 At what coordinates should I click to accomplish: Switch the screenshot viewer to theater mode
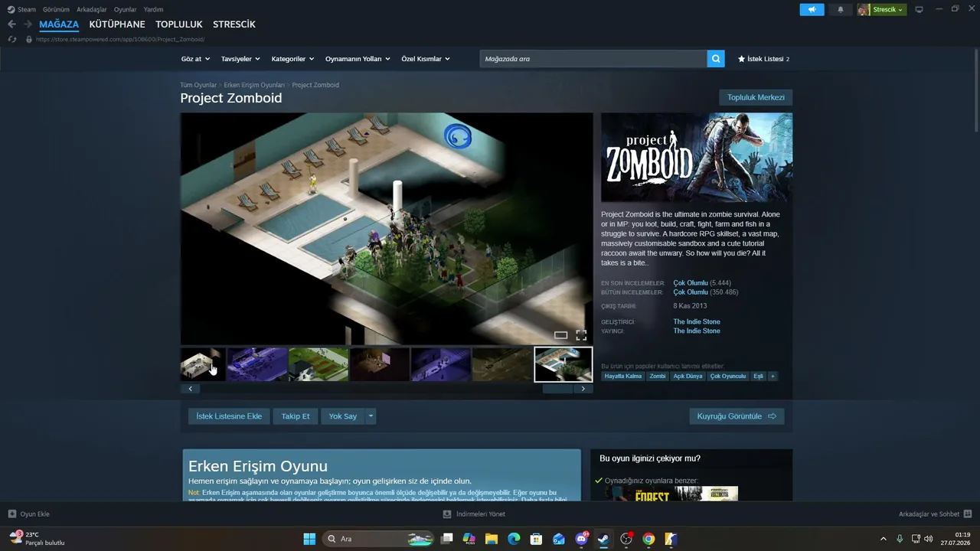(x=560, y=335)
